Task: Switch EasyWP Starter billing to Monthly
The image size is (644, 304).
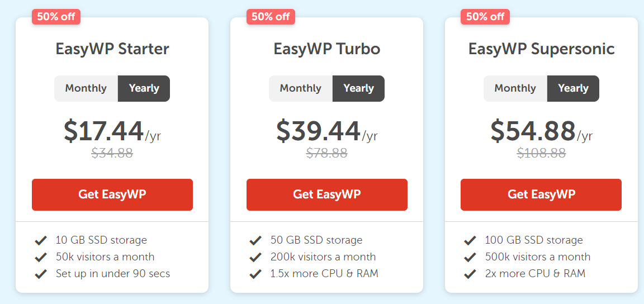Action: (x=86, y=88)
